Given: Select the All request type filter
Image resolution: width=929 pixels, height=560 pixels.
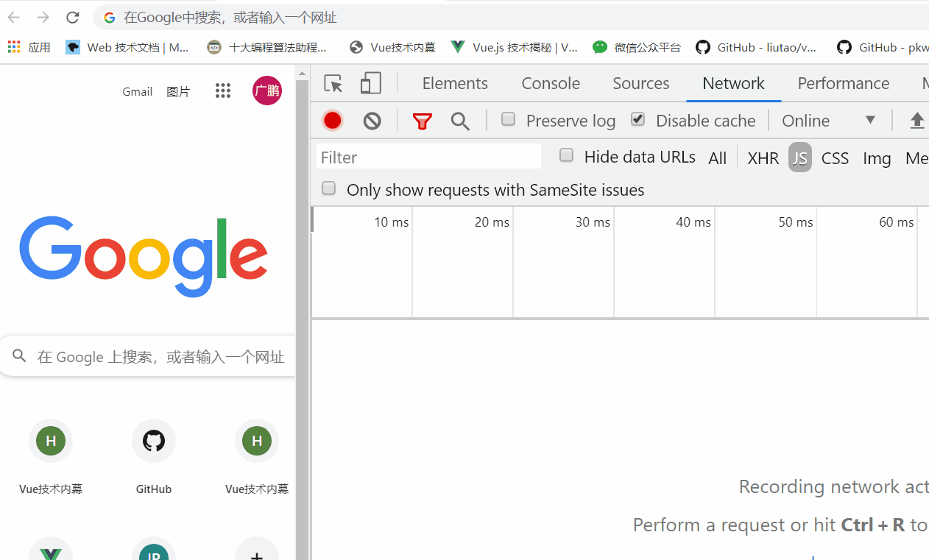Looking at the screenshot, I should point(717,157).
